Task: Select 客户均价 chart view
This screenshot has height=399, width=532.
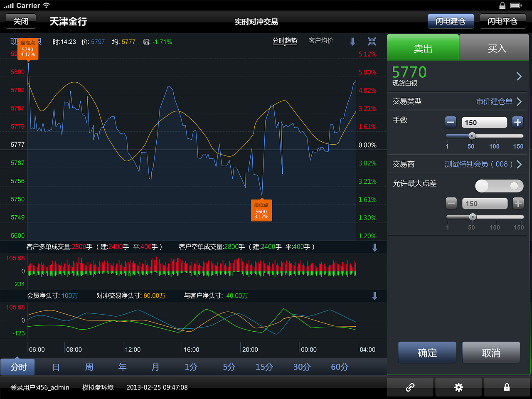Action: [x=321, y=41]
